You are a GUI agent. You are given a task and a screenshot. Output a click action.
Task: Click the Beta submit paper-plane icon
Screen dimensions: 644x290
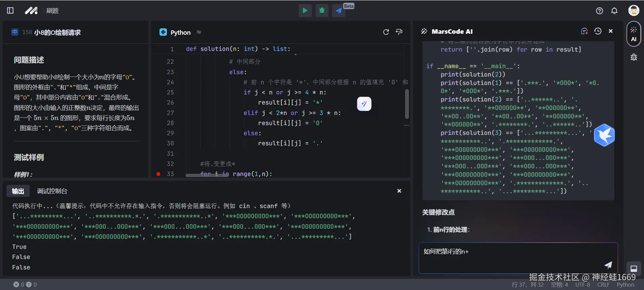click(x=339, y=10)
